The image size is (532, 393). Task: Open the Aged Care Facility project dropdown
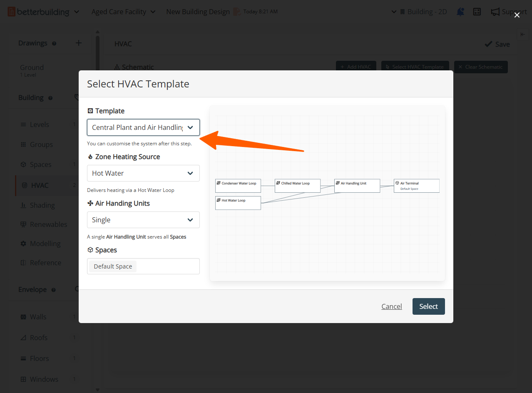(x=123, y=12)
